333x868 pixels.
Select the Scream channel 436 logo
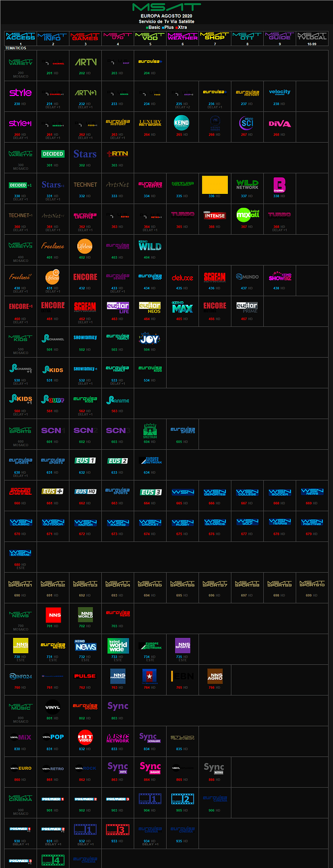215,277
